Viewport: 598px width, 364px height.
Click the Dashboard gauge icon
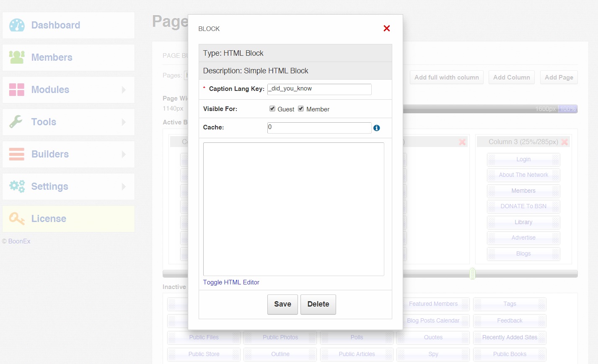(x=17, y=25)
